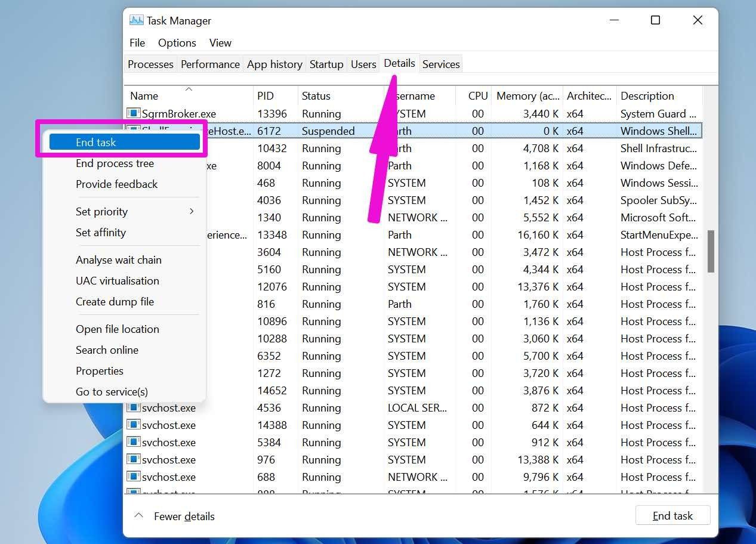Viewport: 756px width, 544px height.
Task: Open the View menu
Action: 220,43
